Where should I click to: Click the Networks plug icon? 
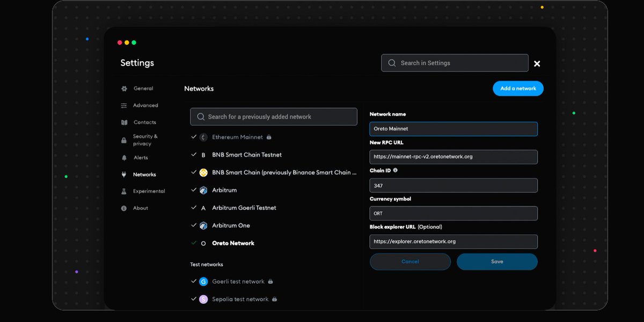[124, 174]
